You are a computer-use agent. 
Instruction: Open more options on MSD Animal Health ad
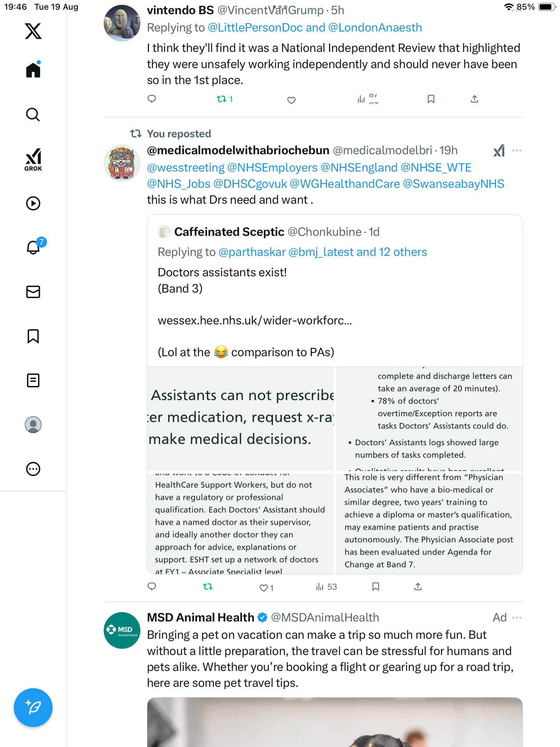point(517,618)
